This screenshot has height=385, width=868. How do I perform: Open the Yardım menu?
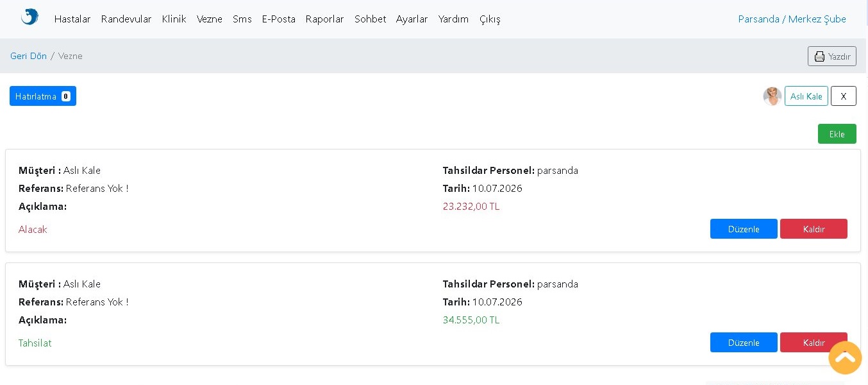(454, 19)
